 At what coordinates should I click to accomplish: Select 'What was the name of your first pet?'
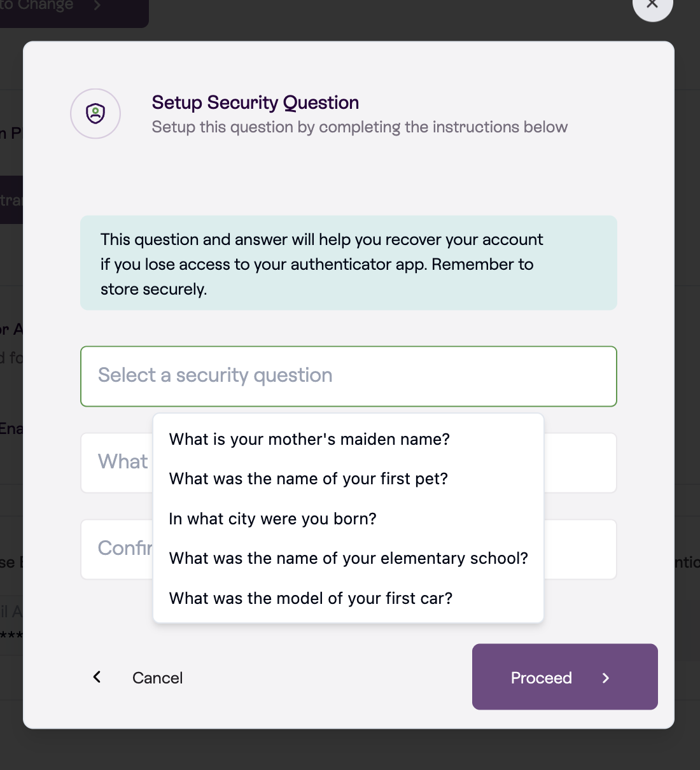[309, 479]
